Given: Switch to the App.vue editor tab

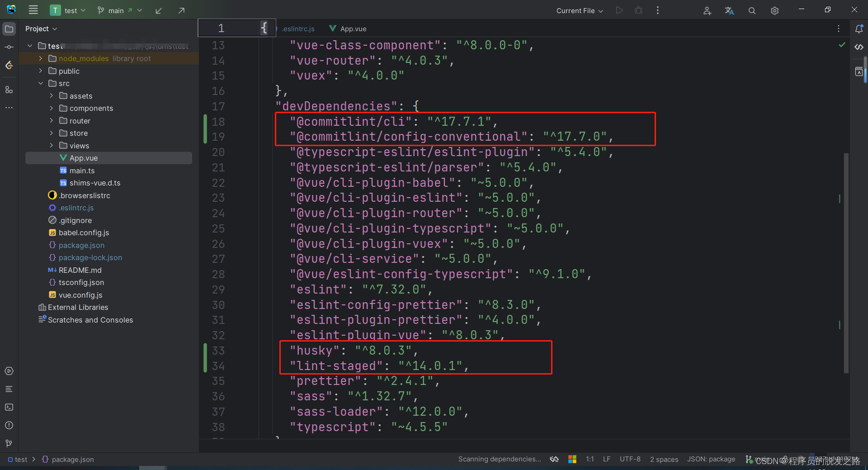Looking at the screenshot, I should tap(348, 28).
